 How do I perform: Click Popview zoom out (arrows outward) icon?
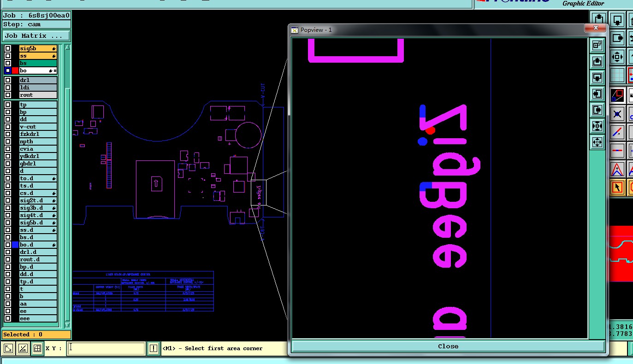coord(597,141)
